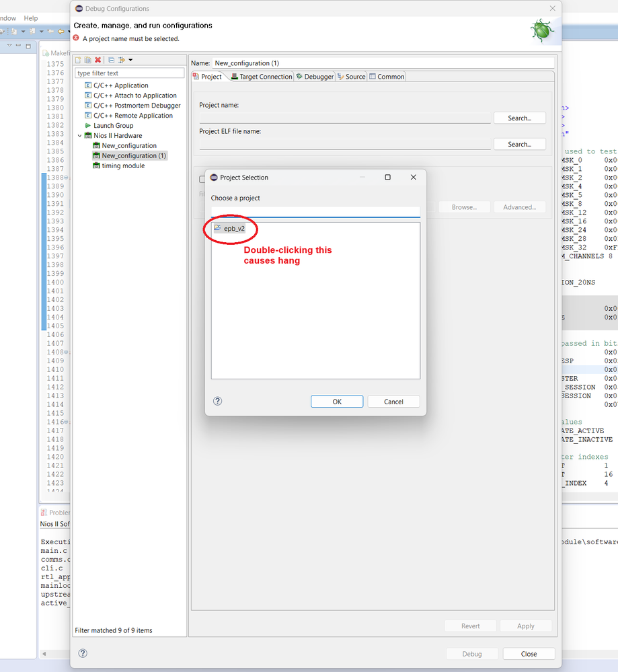The height and width of the screenshot is (672, 618).
Task: Open the Help menu in Eclipse window
Action: [x=31, y=18]
